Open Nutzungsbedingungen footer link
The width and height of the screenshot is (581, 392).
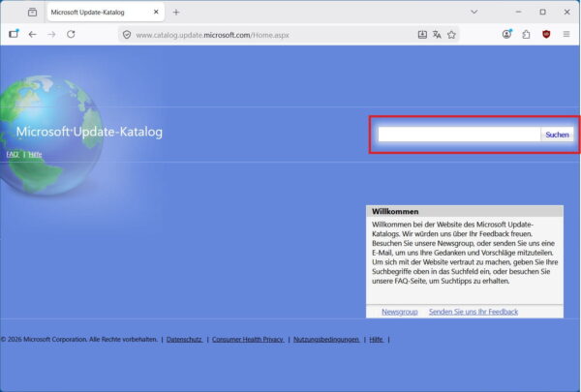point(326,340)
